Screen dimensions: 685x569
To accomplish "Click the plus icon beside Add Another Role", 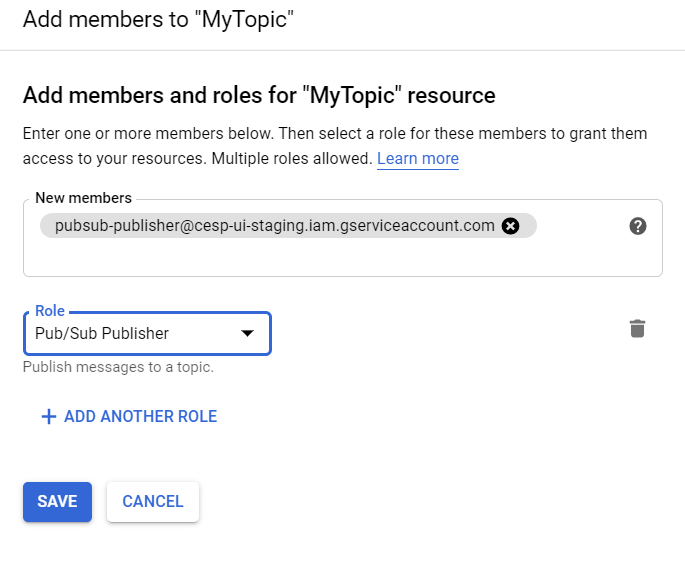I will tap(48, 416).
